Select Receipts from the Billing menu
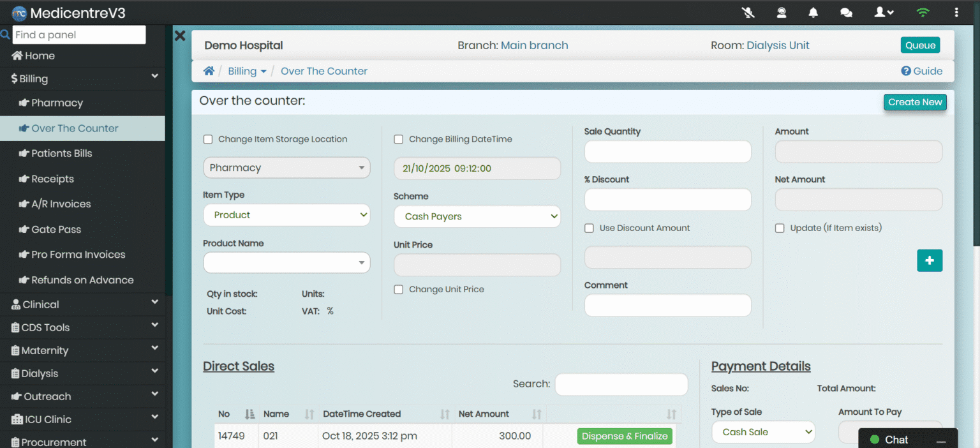Viewport: 980px width, 448px height. 52,179
